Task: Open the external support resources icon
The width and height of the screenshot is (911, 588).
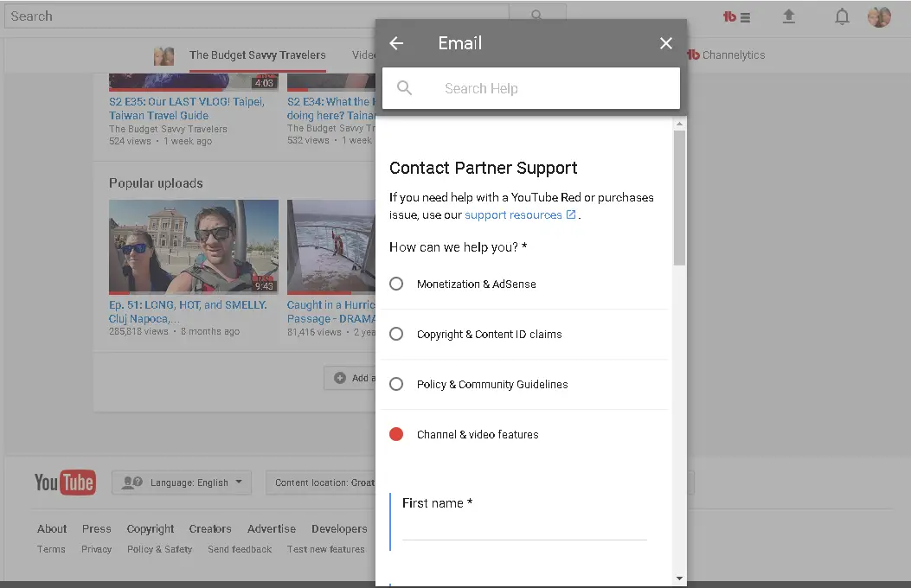Action: point(571,214)
